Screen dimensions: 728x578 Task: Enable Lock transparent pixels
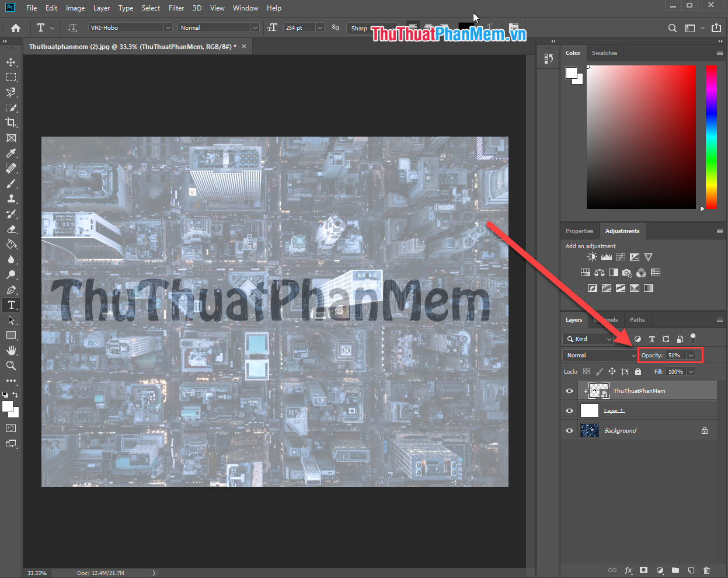[586, 371]
